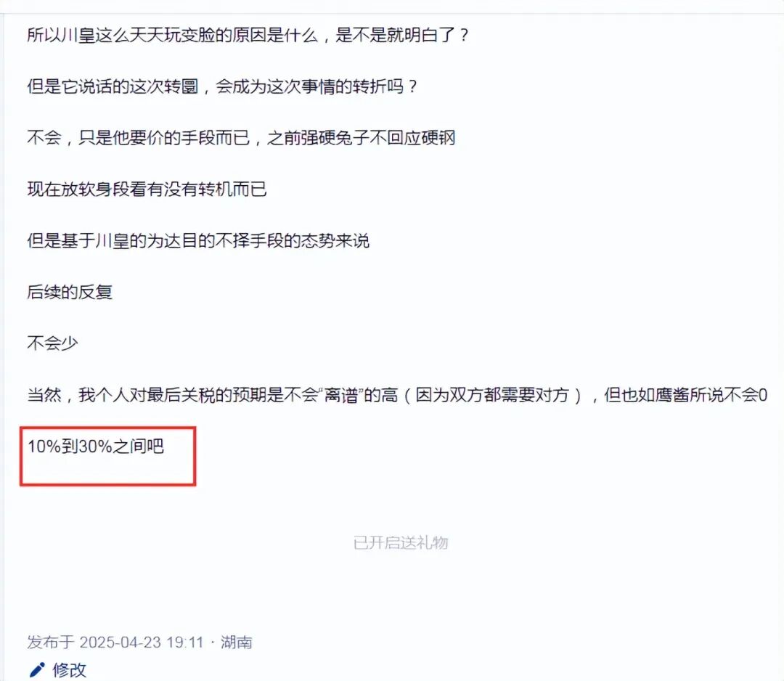
Task: Click the phrase 是不是就明白了？
Action: (402, 35)
